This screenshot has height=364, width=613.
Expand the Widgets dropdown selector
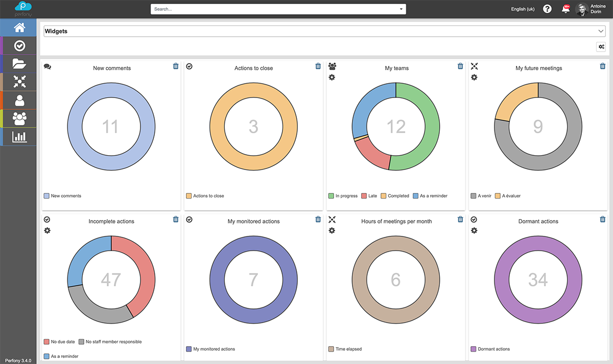[601, 31]
